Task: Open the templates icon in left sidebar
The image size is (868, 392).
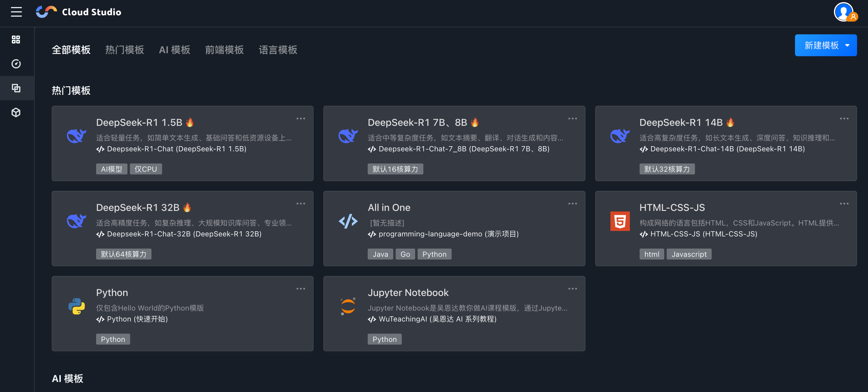Action: point(16,88)
